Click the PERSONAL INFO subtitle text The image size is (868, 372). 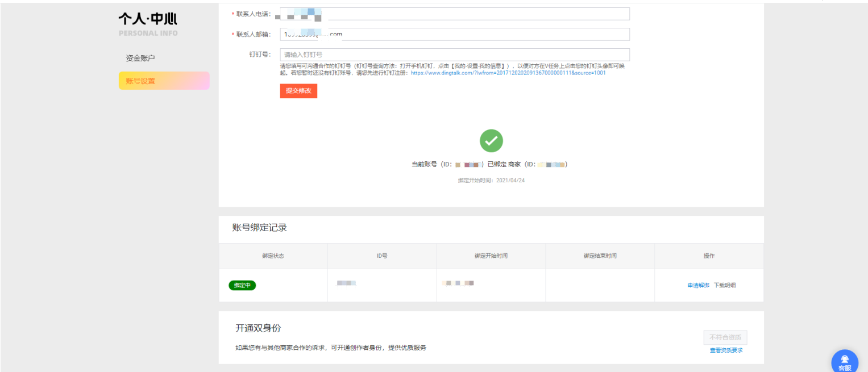click(148, 33)
